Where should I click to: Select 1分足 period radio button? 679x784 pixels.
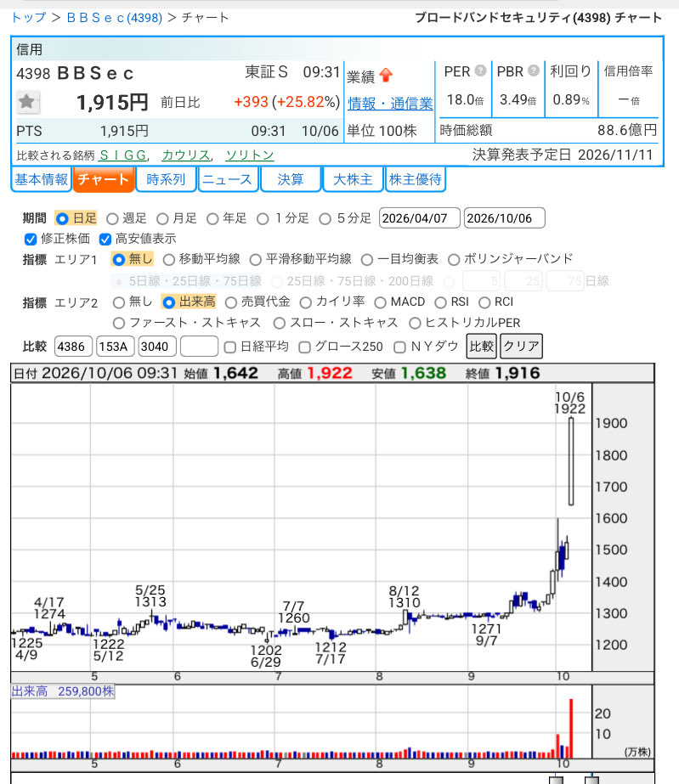click(263, 219)
